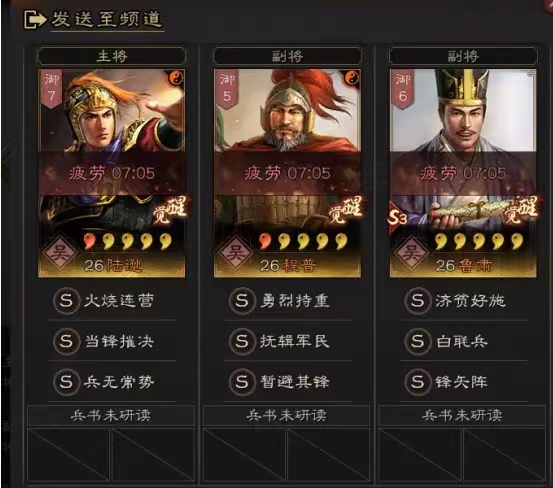Click the send-to-channel arrow icon
The width and height of the screenshot is (553, 488).
[x=34, y=19]
